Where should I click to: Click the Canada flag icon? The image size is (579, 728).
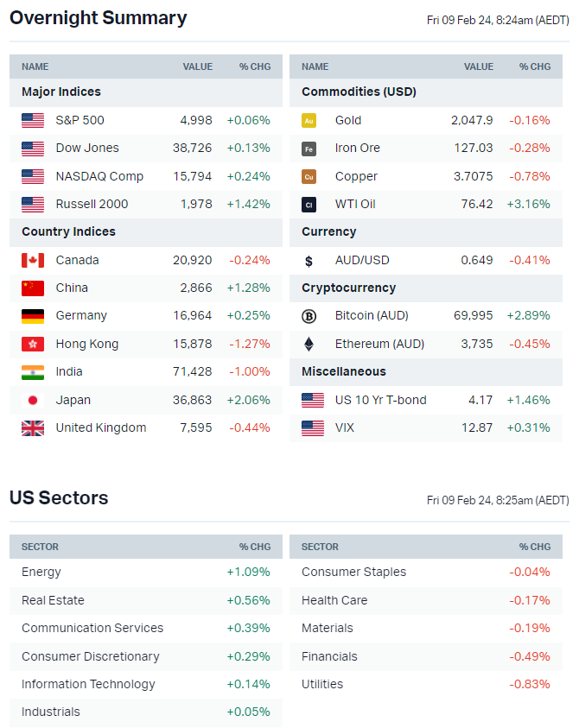click(x=33, y=261)
